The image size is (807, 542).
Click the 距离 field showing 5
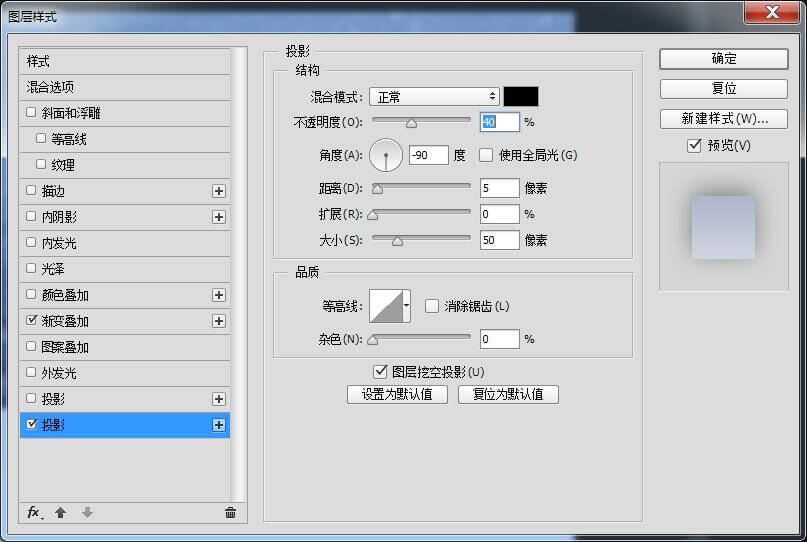500,188
